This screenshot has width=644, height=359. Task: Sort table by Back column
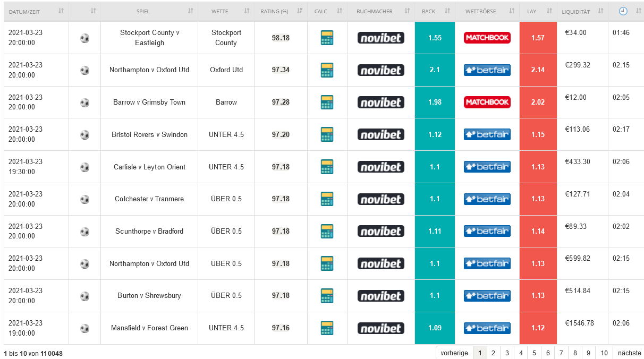[435, 11]
